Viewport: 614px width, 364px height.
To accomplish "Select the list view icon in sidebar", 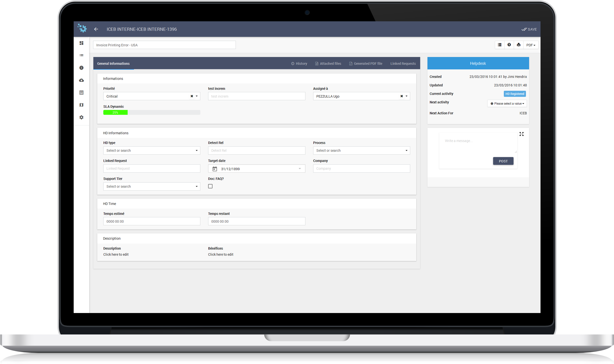I will click(81, 55).
